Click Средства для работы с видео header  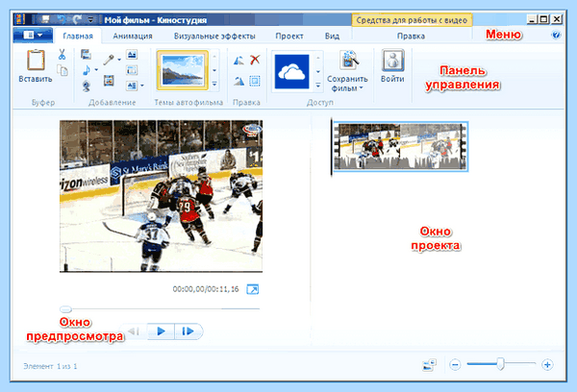(x=412, y=20)
